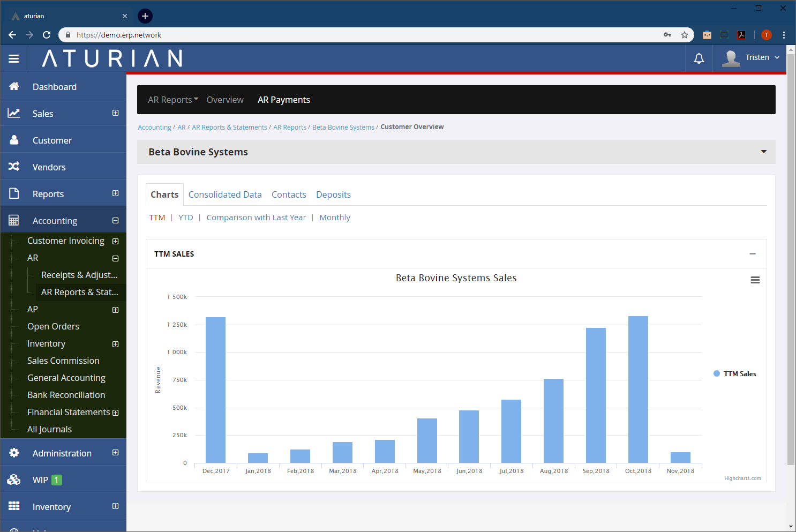Go to AR Reports & Statements breadcrumb
This screenshot has height=532, width=796.
[229, 128]
